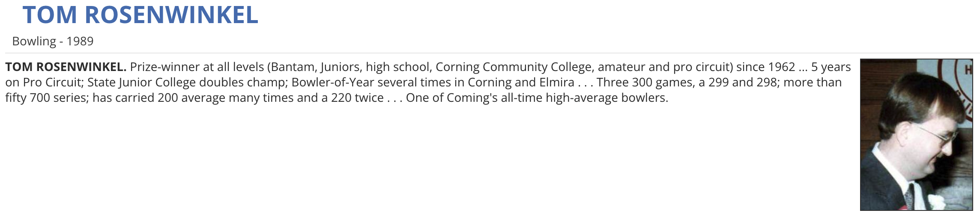Click 'State Junior College' in the text
Viewport: 980px width, 219px height.
(x=141, y=83)
